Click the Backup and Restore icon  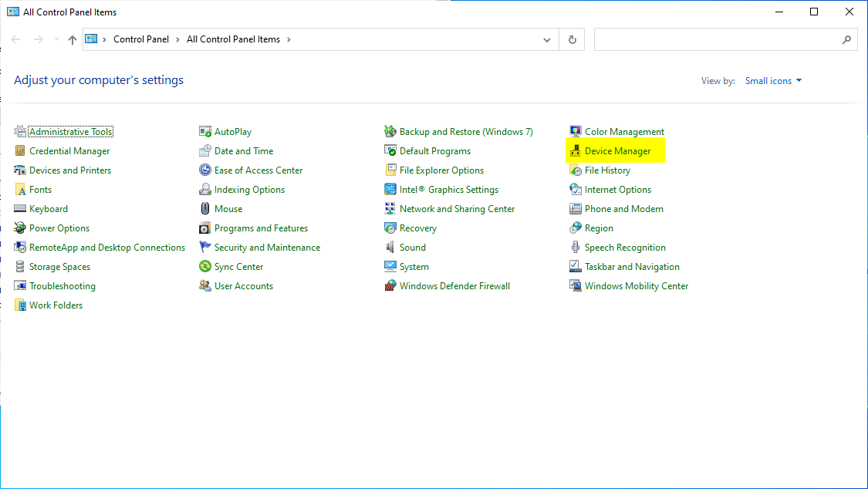(x=390, y=132)
